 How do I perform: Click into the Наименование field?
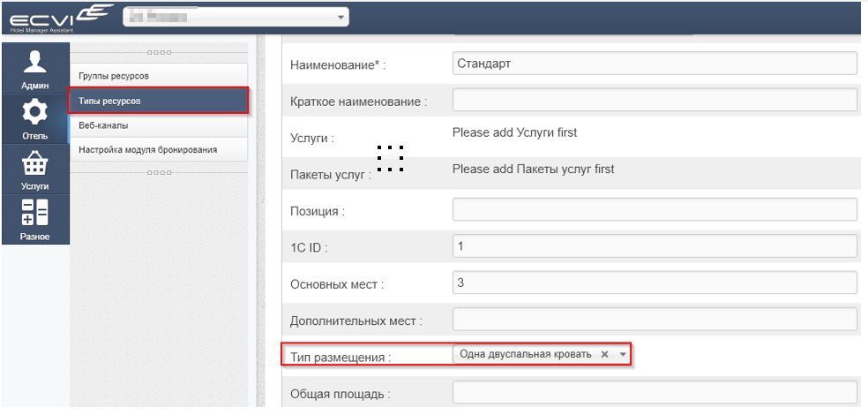[x=655, y=64]
